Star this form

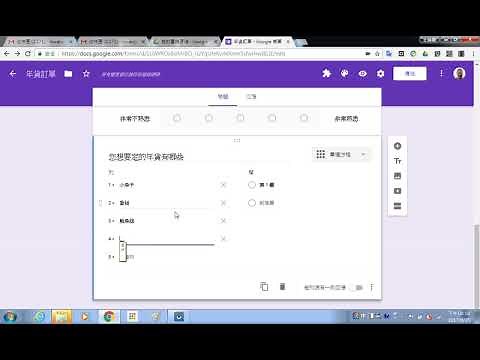(x=86, y=74)
